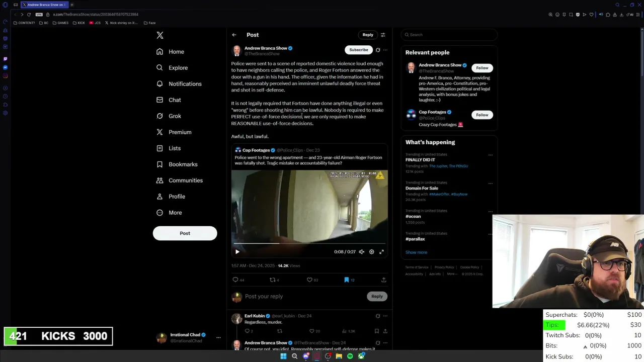Seek on the video progress bar

309,243
